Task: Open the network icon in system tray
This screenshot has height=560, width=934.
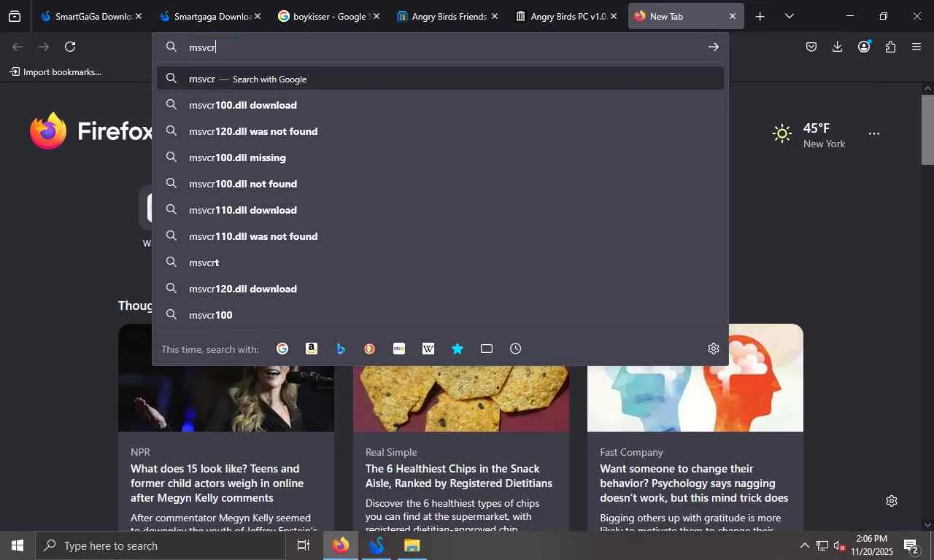Action: pos(822,545)
